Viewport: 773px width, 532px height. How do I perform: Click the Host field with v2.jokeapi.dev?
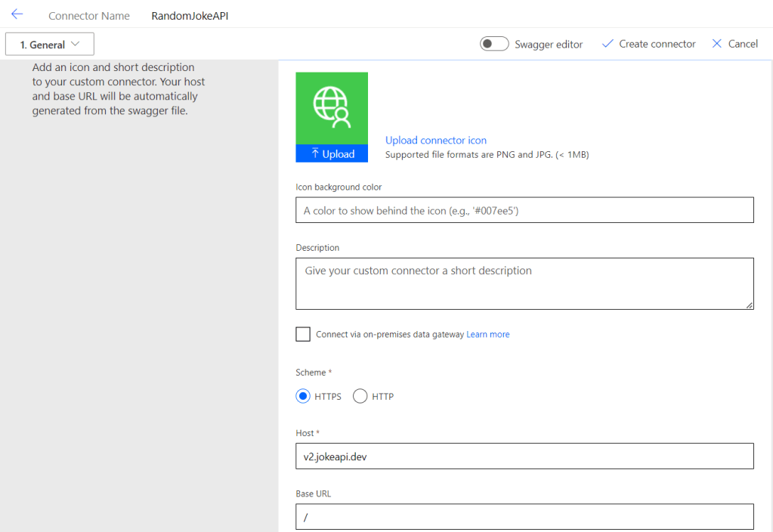(524, 456)
